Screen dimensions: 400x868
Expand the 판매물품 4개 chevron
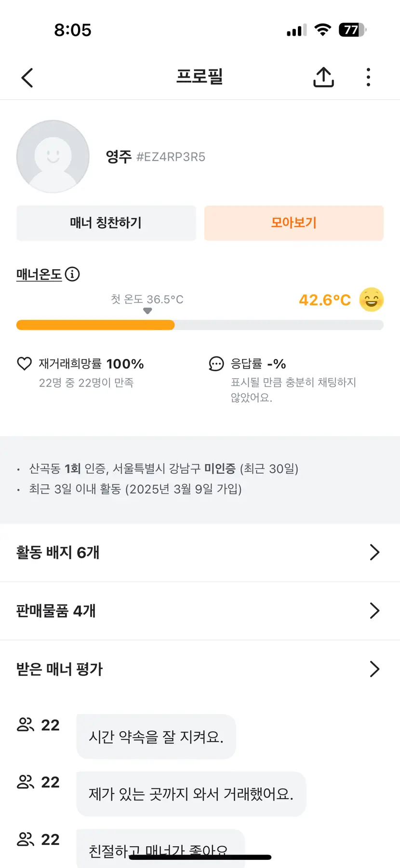pyautogui.click(x=374, y=611)
